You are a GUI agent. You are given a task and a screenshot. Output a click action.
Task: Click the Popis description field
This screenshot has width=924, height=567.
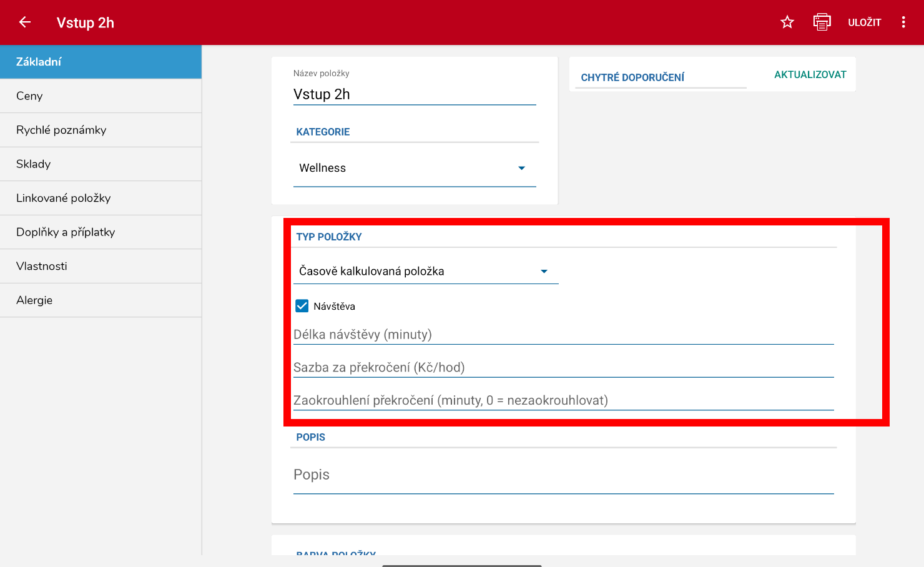click(x=564, y=475)
